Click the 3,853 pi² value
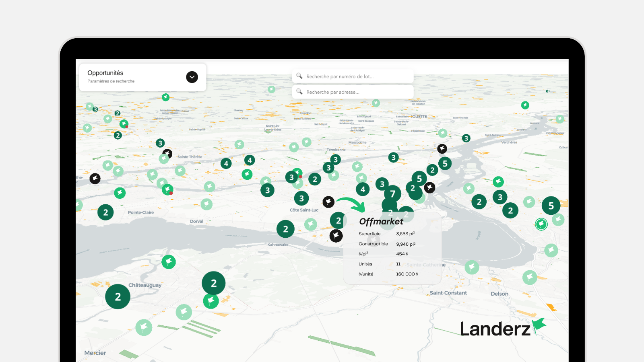This screenshot has height=362, width=644. (x=405, y=234)
